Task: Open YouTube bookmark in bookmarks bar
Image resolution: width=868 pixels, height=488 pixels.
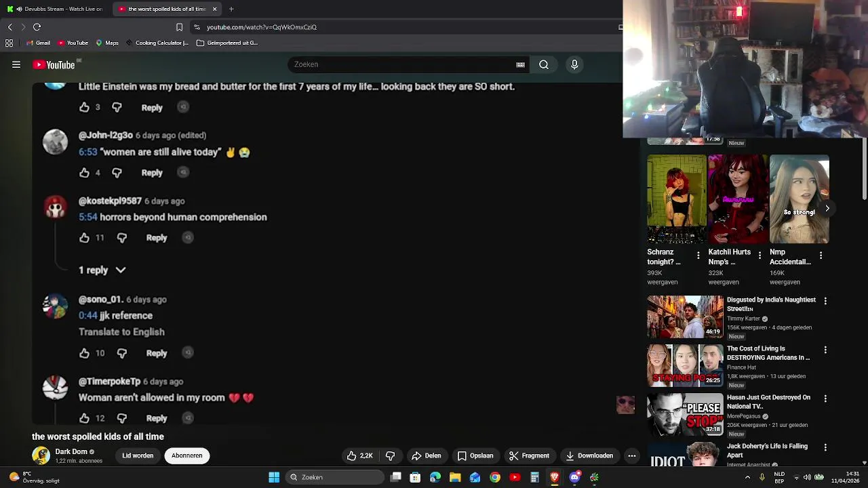Action: [73, 43]
